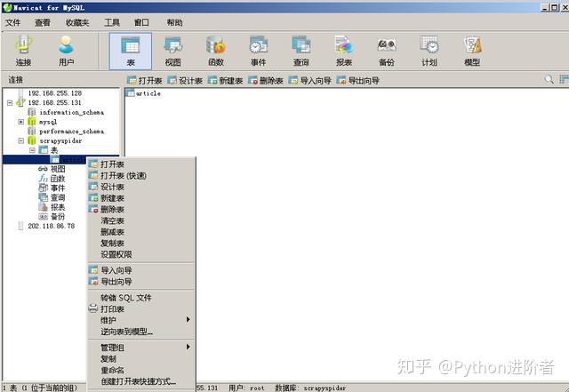Select 报表 node in connection tree
This screenshot has width=569, height=392.
58,207
